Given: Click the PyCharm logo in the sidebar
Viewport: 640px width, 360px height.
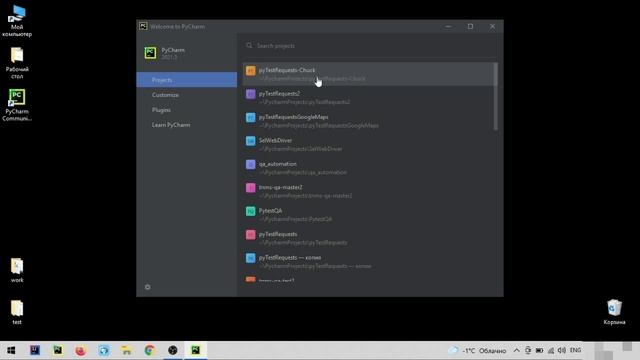Looking at the screenshot, I should [x=150, y=53].
